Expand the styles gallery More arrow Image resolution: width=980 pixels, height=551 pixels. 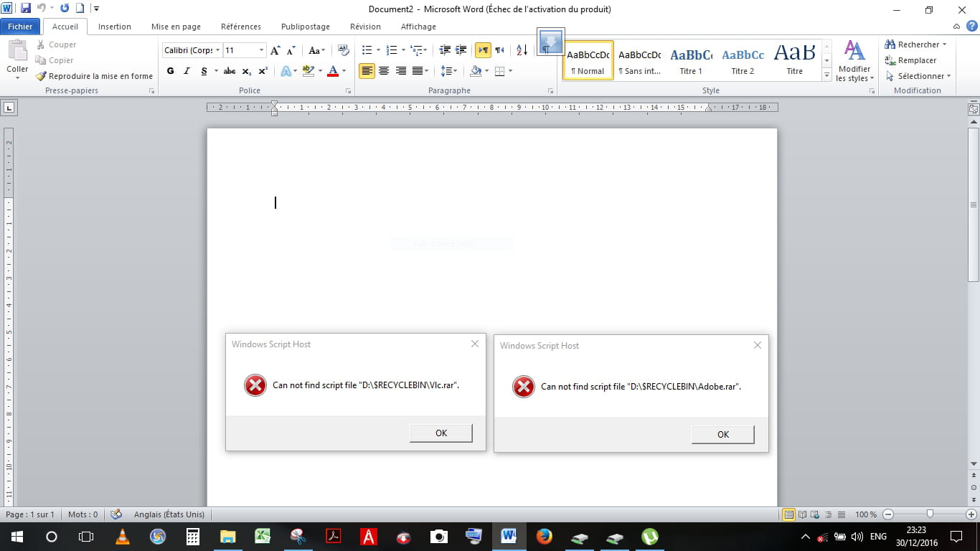[826, 75]
